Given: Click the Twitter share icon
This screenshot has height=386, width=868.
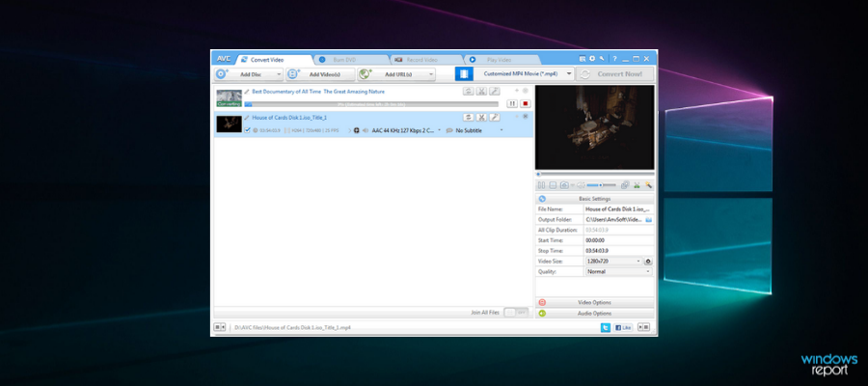Looking at the screenshot, I should (x=606, y=328).
